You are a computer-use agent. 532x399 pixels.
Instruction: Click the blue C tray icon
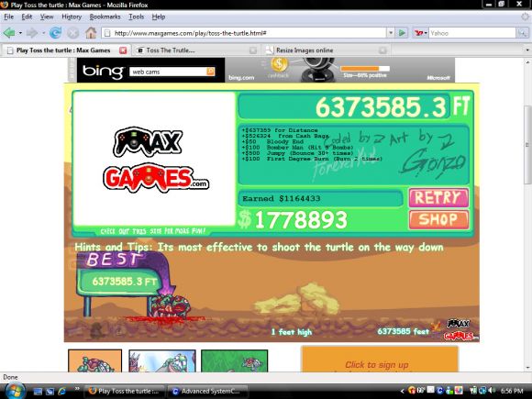click(x=440, y=391)
